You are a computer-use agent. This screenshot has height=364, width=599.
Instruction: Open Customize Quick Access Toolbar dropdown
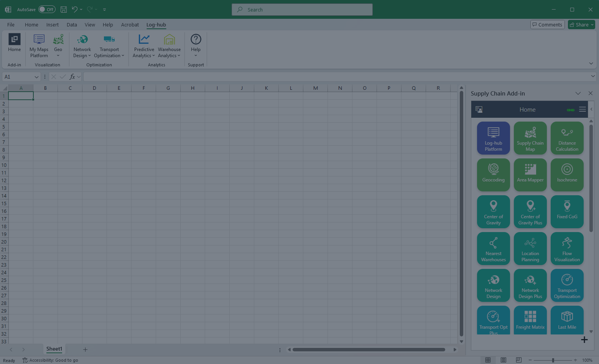pyautogui.click(x=104, y=10)
